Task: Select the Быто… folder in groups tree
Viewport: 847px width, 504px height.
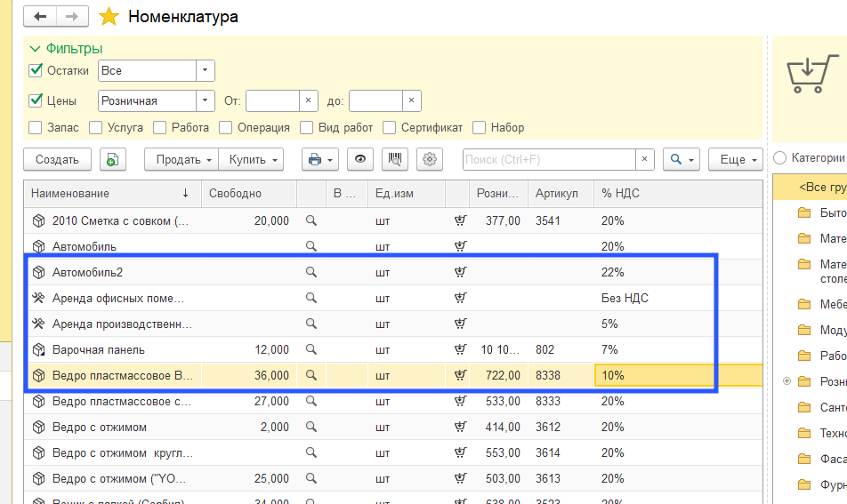Action: click(822, 212)
